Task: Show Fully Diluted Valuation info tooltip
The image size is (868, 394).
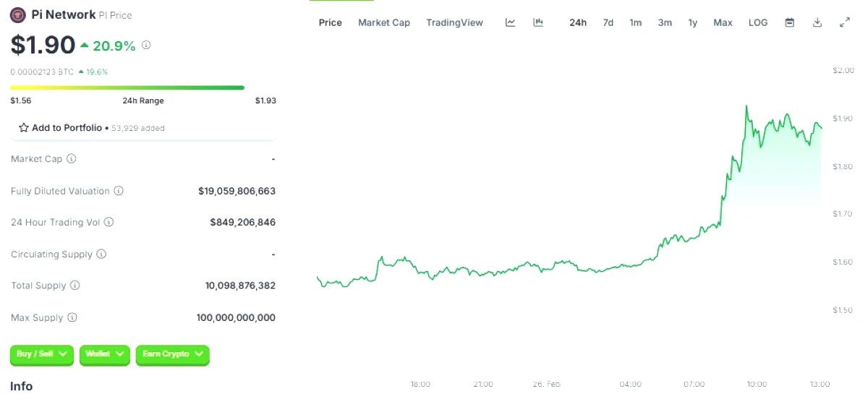Action: (x=119, y=191)
